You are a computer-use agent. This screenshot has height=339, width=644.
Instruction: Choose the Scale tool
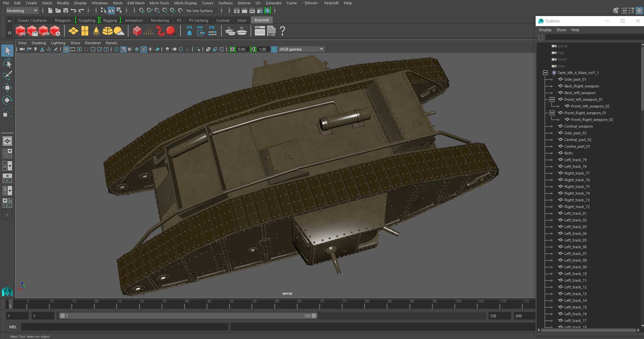[7, 112]
